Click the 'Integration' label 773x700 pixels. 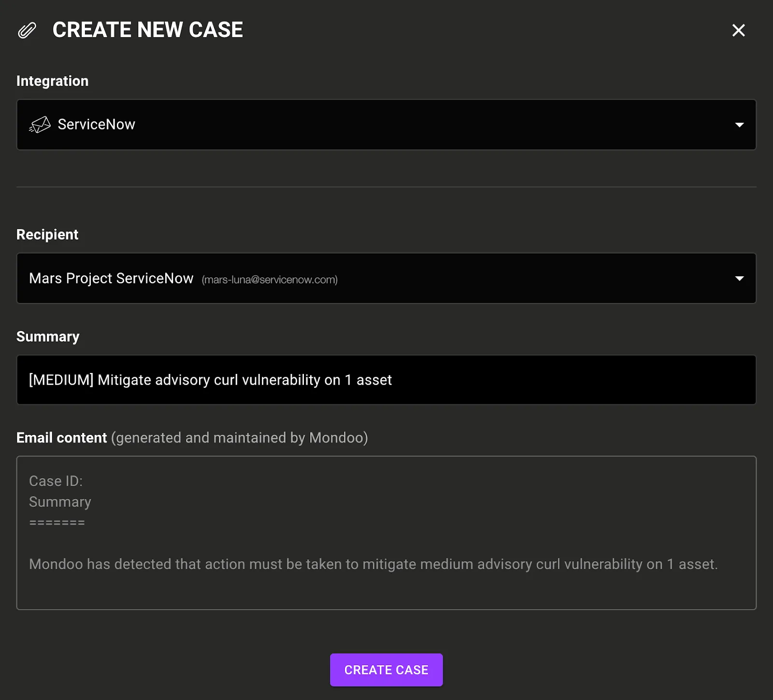(53, 81)
